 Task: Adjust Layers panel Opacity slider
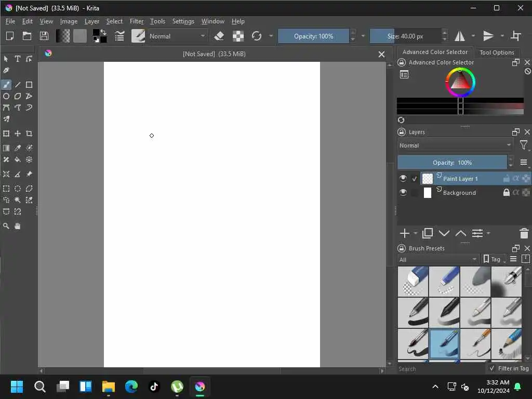pos(453,163)
